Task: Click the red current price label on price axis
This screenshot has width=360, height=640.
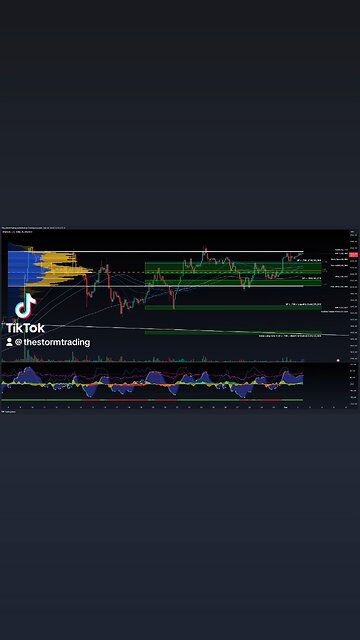Action: 353,254
